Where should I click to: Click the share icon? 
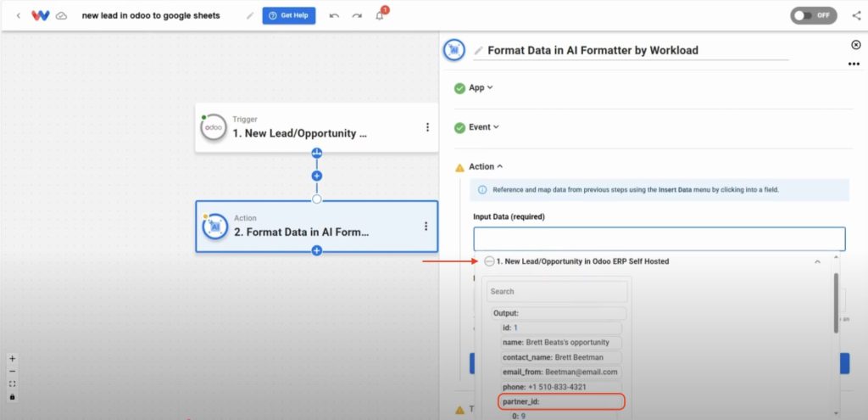(x=856, y=15)
